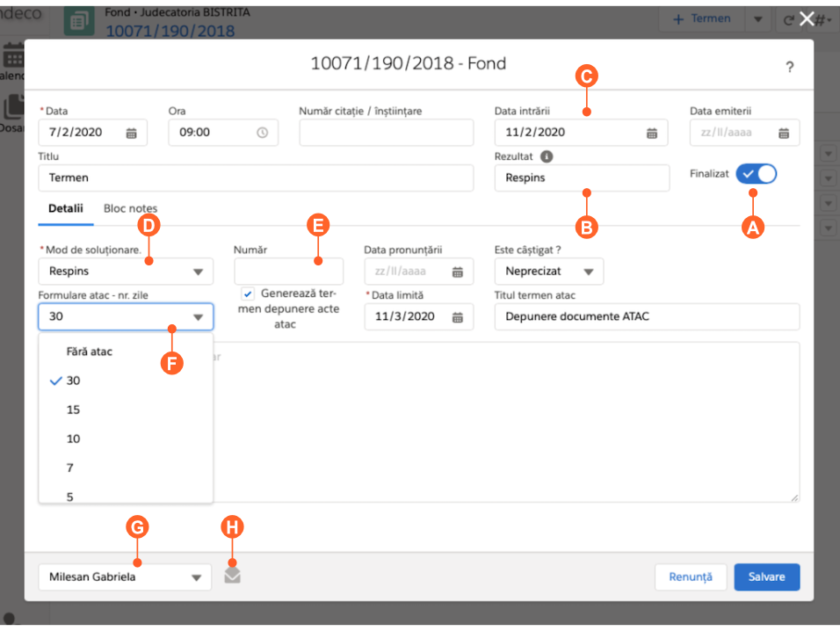Open calendar picker for Data limită
The image size is (840, 631).
458,317
